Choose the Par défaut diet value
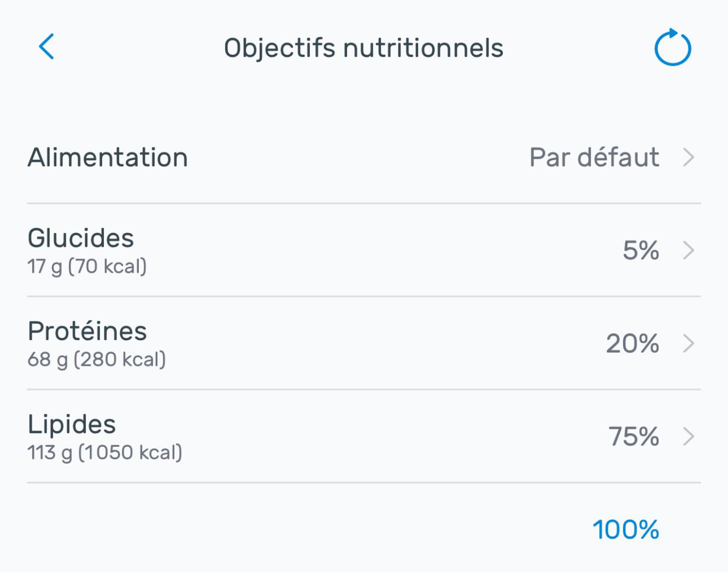 click(x=594, y=157)
